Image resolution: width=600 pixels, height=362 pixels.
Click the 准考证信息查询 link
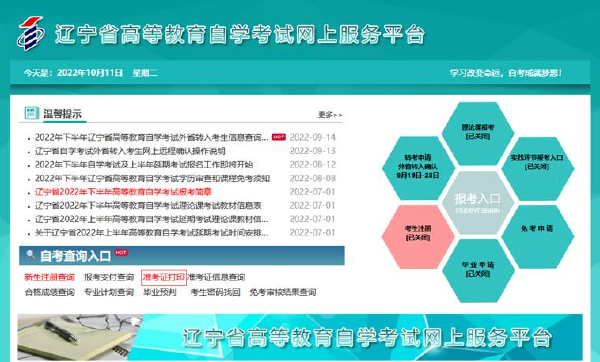pos(216,277)
